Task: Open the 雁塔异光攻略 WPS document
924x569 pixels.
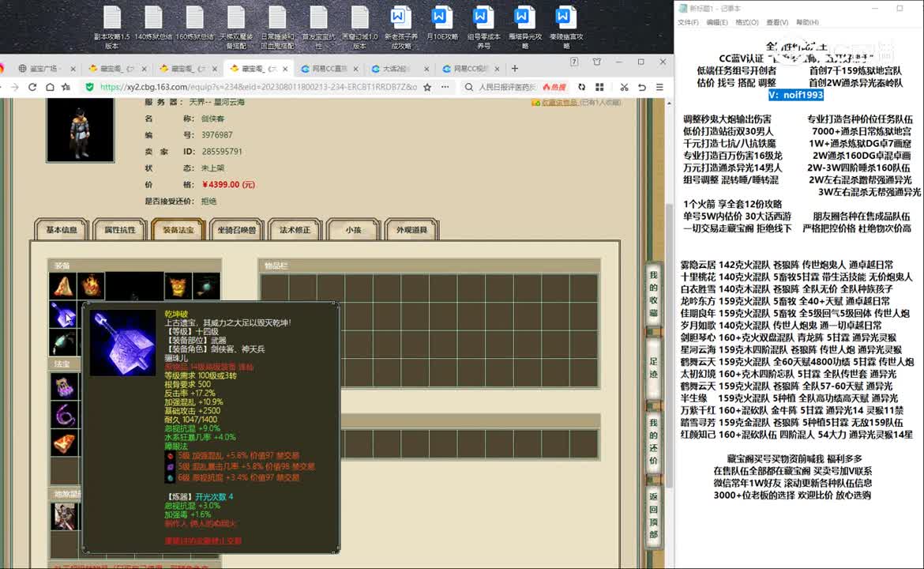Action: click(524, 27)
